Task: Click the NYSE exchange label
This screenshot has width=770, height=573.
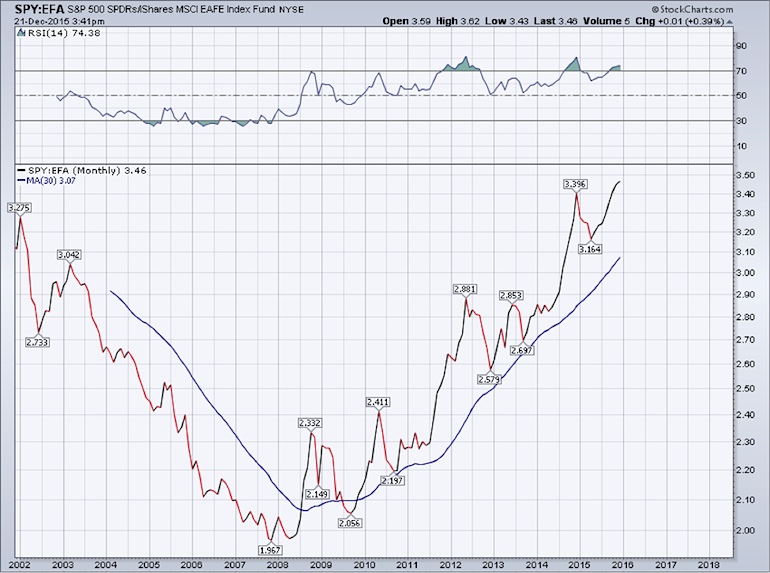Action: 291,9
